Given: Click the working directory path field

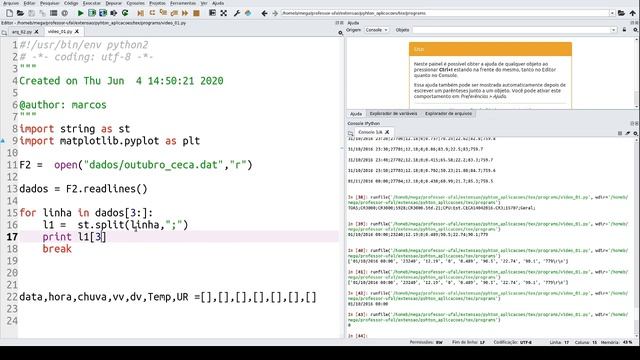Looking at the screenshot, I should (444, 13).
